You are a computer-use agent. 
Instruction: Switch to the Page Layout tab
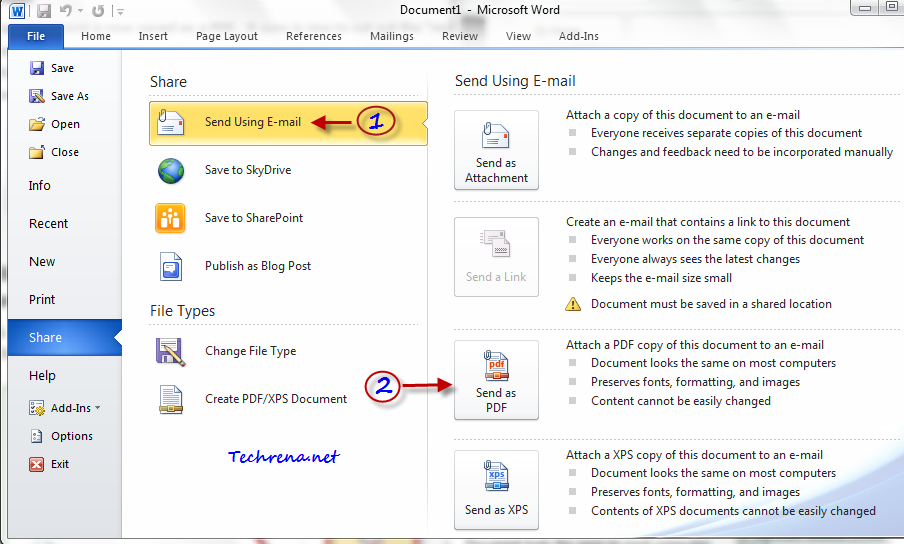[227, 36]
